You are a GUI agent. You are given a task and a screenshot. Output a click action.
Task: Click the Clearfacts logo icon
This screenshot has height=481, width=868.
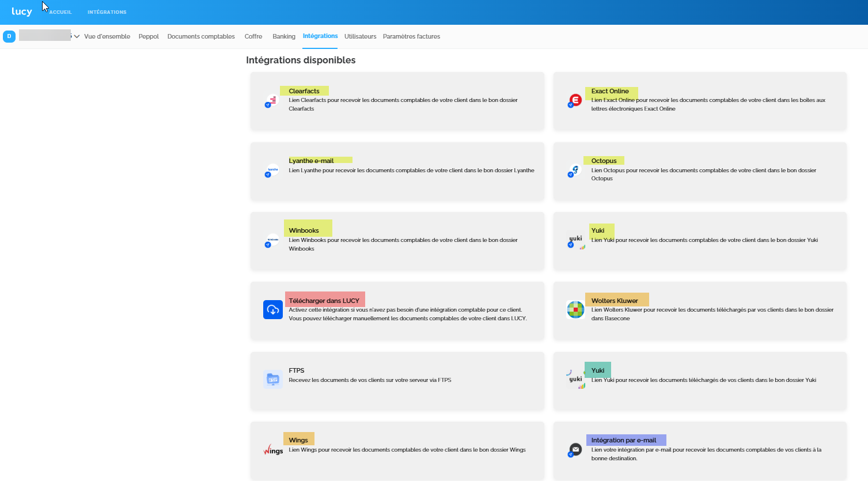coord(272,101)
